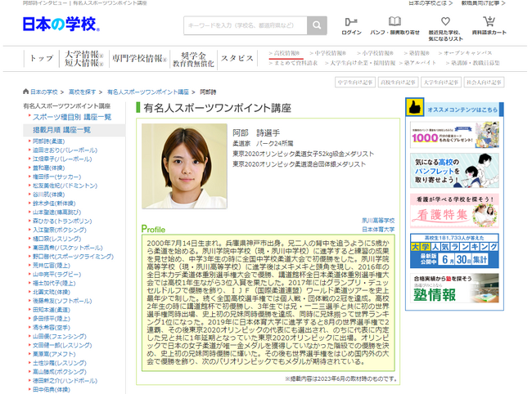Open the スタビス navigation tab

(237, 58)
